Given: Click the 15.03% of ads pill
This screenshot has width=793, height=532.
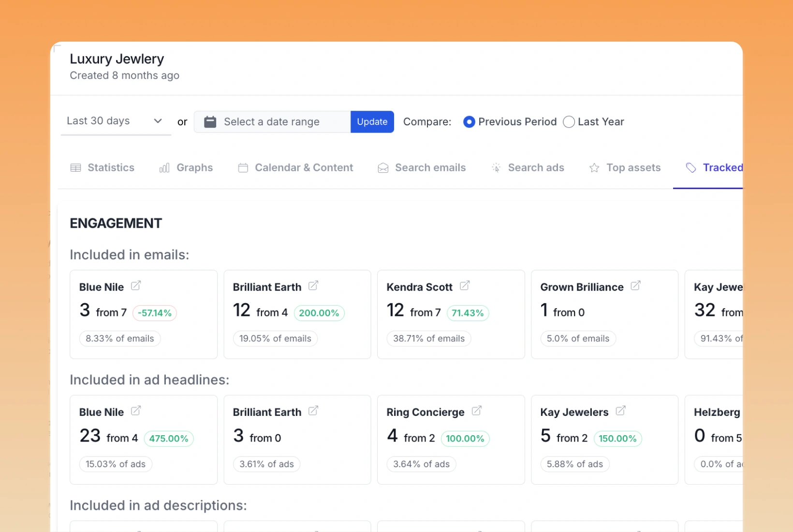Looking at the screenshot, I should [x=116, y=464].
